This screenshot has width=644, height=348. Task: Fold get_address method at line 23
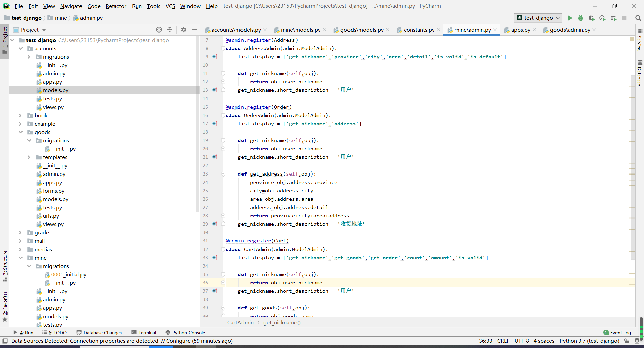(x=223, y=174)
